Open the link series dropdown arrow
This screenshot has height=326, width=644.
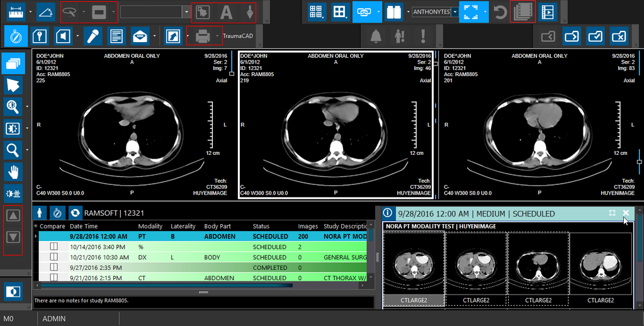coord(378,12)
